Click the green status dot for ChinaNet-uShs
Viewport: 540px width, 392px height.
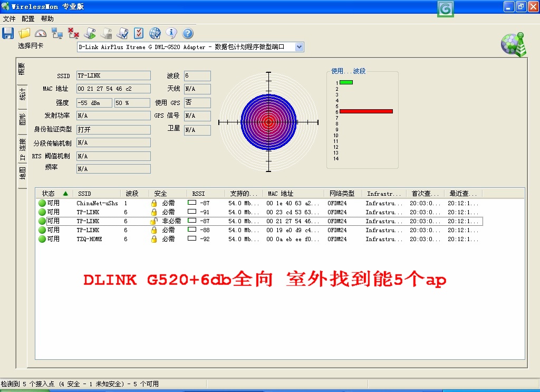(x=42, y=203)
